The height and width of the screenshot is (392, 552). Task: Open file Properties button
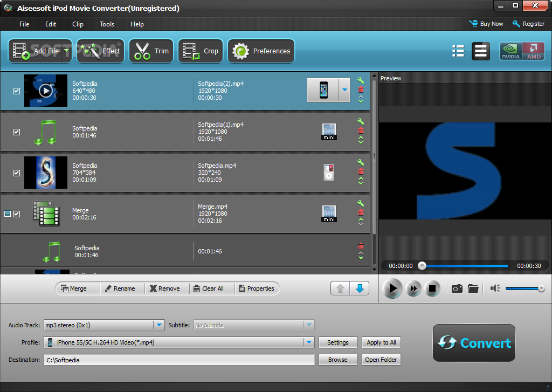coord(256,288)
